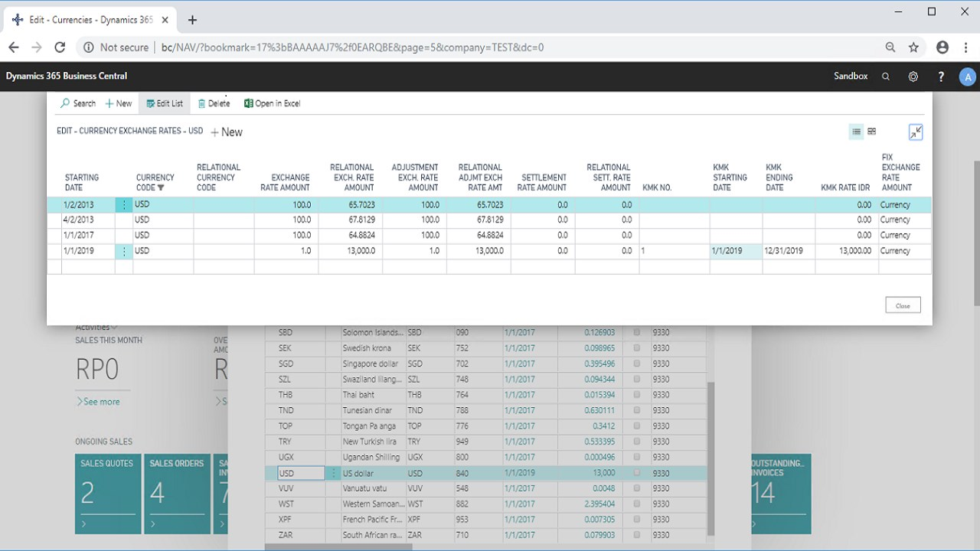
Task: Toggle Edit List mode
Action: click(x=165, y=103)
